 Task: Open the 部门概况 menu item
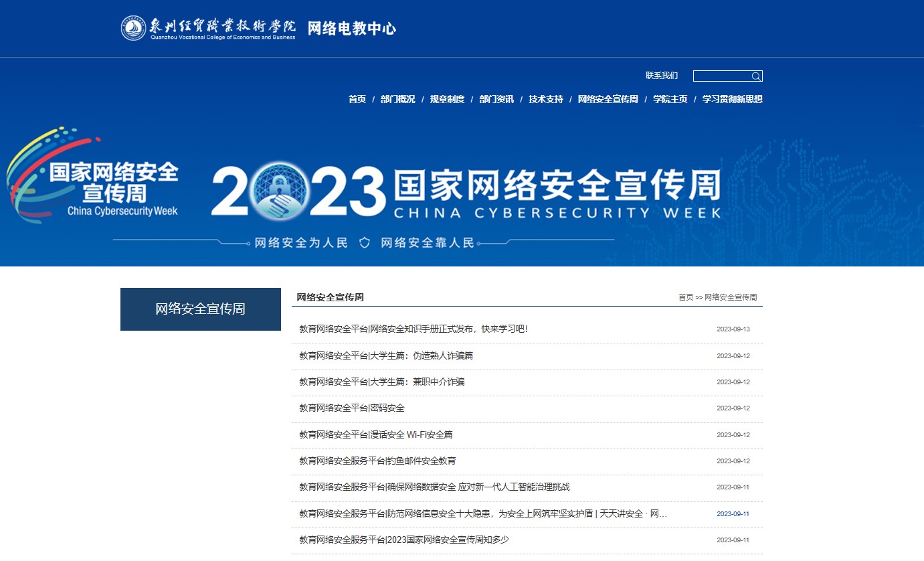(397, 99)
